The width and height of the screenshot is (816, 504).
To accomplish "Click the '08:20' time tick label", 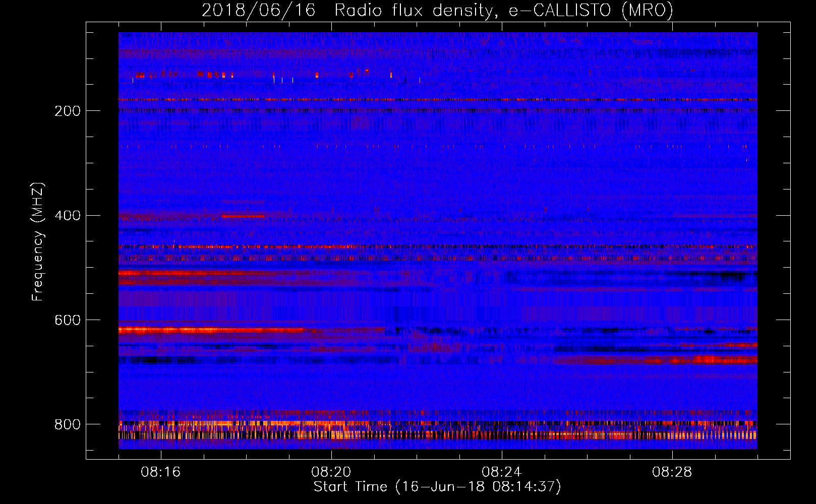I will (x=331, y=472).
